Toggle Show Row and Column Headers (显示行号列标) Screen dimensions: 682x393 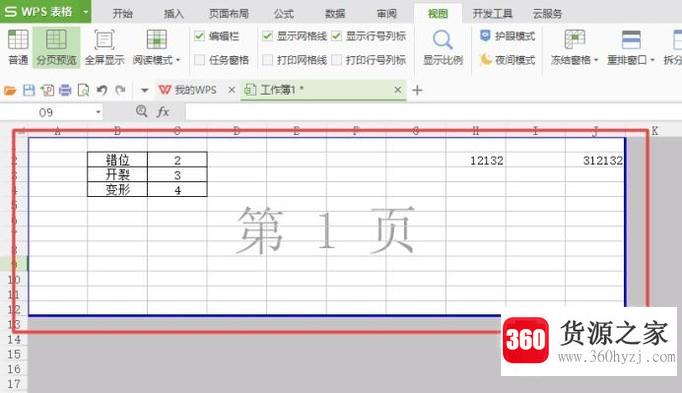click(336, 36)
